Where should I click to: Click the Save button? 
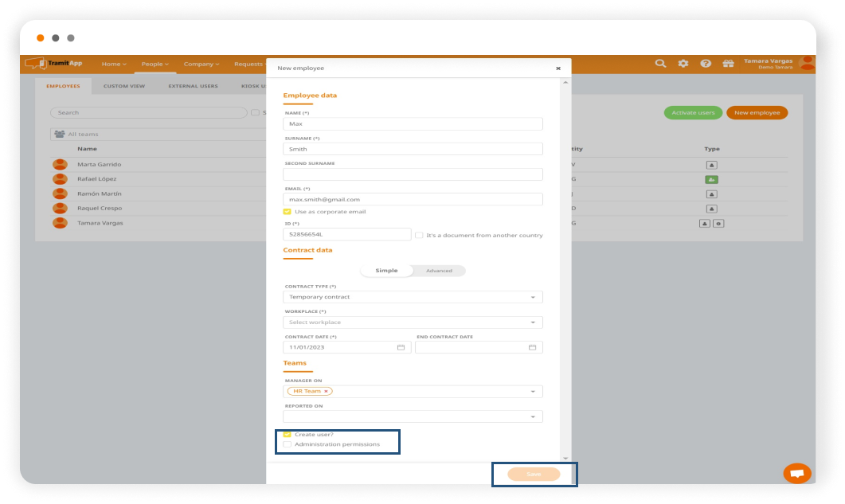(x=534, y=475)
